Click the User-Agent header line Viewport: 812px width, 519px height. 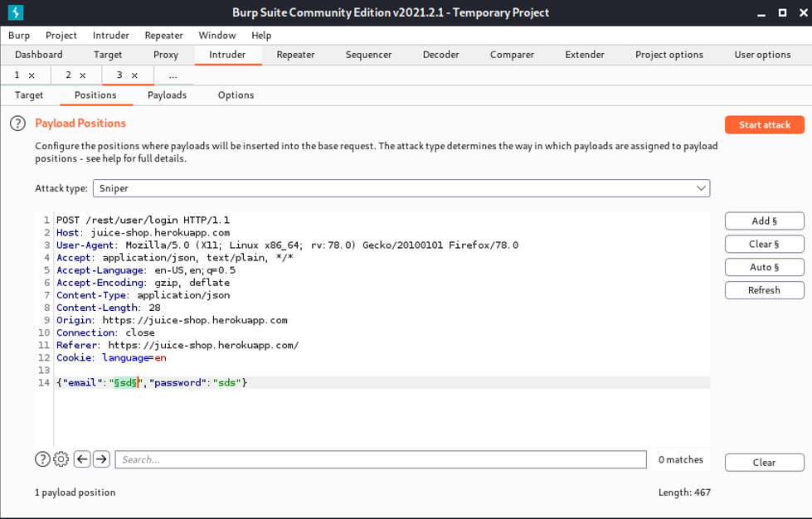(x=288, y=245)
